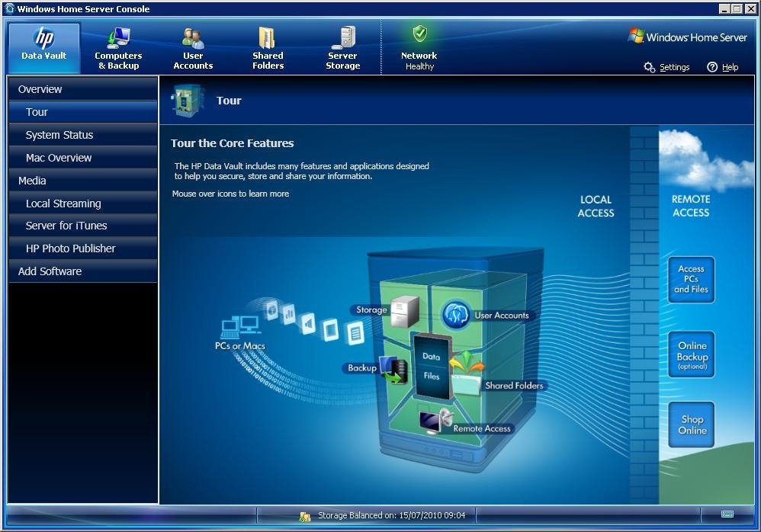Open the HP Data Vault tab
The image size is (761, 532).
click(43, 47)
